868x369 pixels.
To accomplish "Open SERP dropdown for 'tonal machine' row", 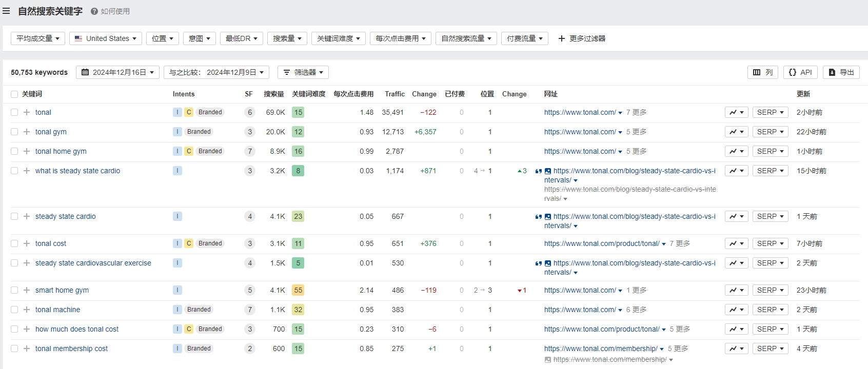I will (x=770, y=310).
